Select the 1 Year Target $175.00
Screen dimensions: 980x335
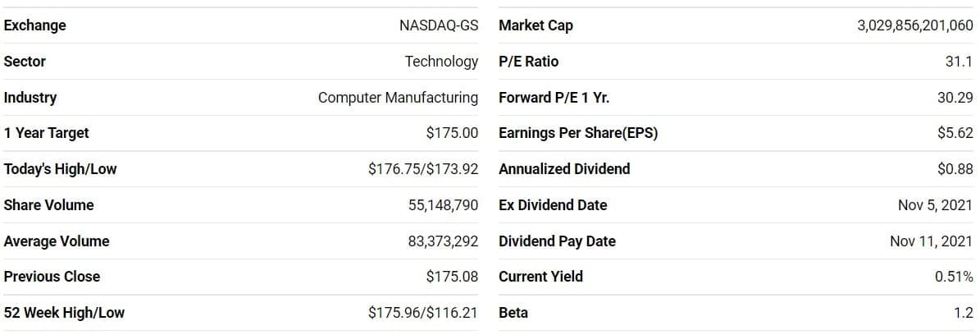[452, 133]
